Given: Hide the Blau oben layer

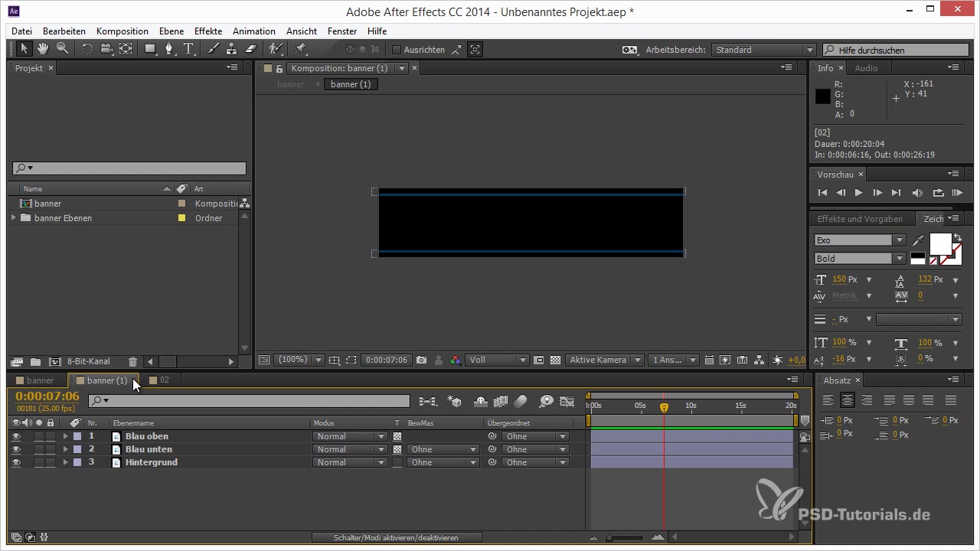Looking at the screenshot, I should tap(16, 436).
